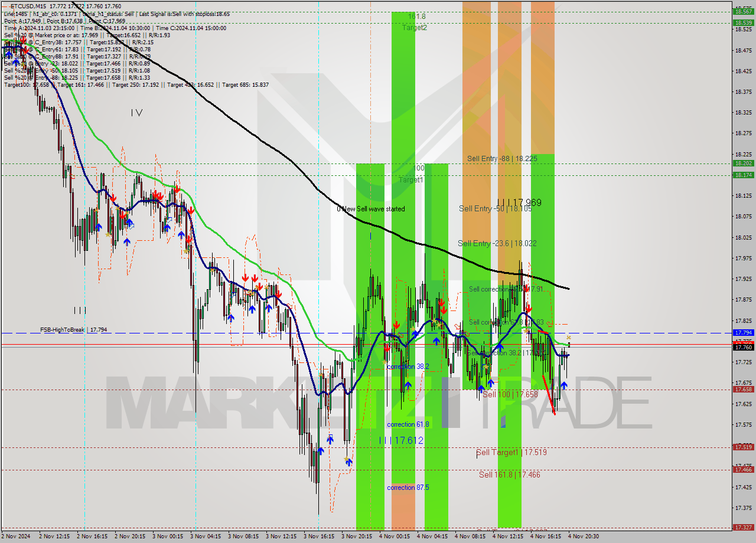Select the 'Sell 100 | 17.658' label
This screenshot has width=756, height=543.
coord(510,394)
